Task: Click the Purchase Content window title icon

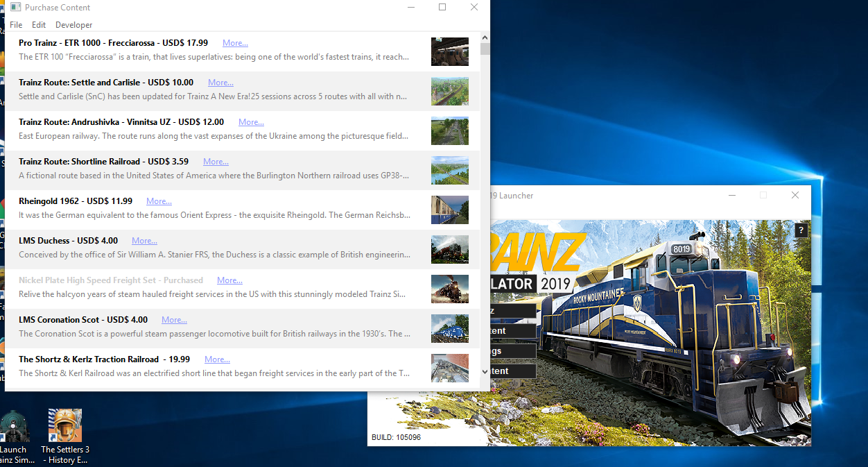Action: pyautogui.click(x=15, y=8)
